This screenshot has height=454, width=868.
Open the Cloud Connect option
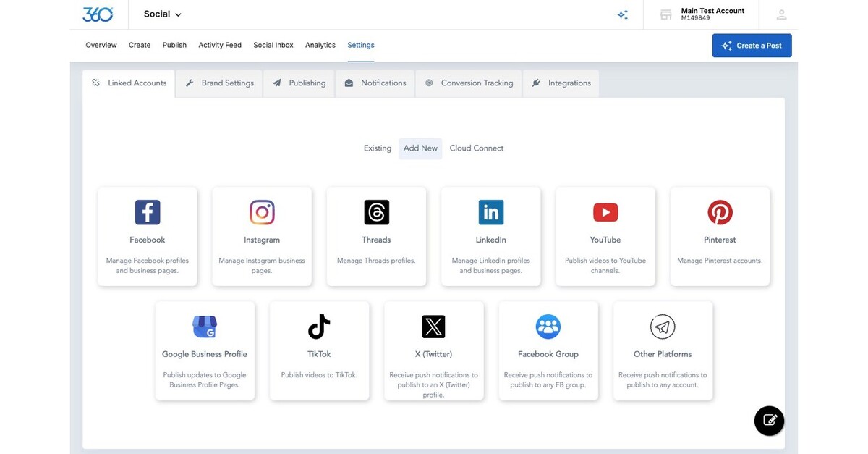click(x=477, y=148)
